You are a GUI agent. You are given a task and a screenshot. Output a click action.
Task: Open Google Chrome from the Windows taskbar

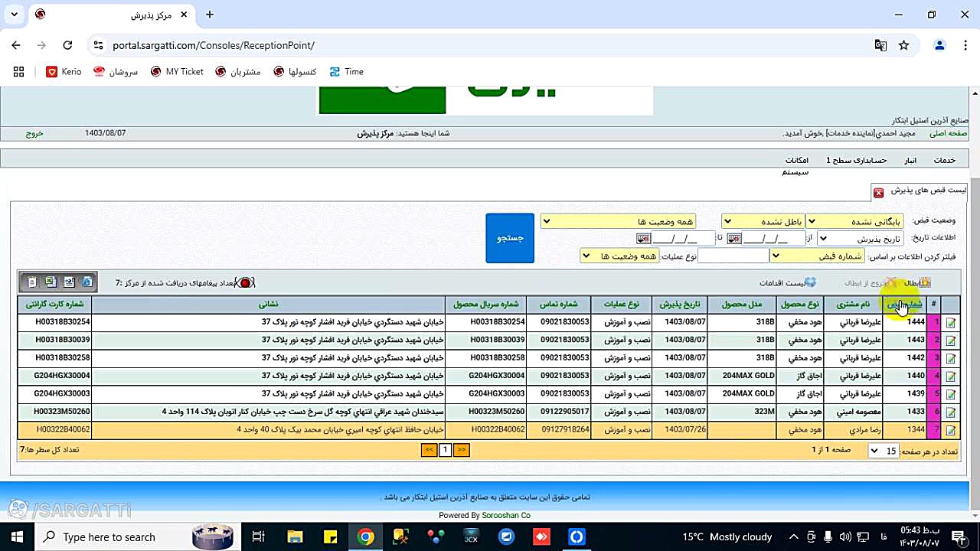click(366, 537)
